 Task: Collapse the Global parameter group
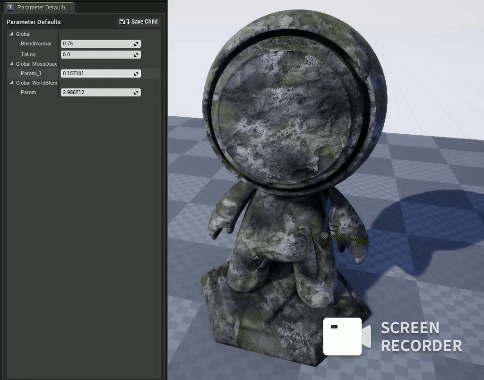[12, 34]
